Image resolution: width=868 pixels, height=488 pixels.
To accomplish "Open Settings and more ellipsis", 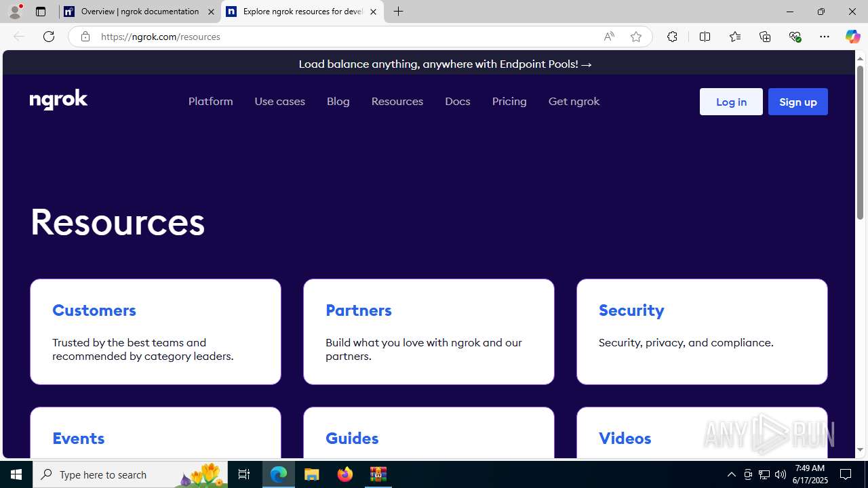I will [825, 37].
